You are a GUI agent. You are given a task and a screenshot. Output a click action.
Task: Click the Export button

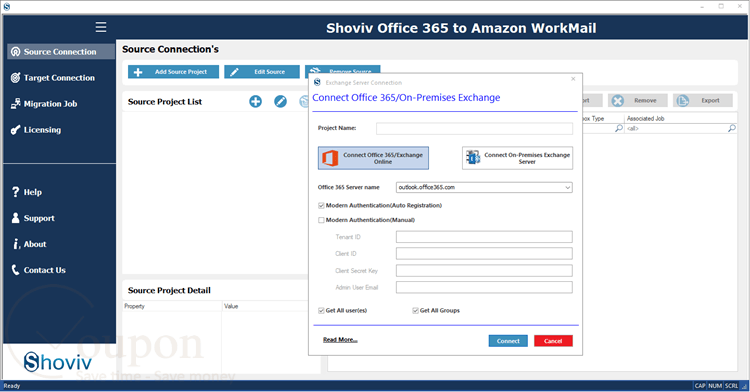point(703,100)
